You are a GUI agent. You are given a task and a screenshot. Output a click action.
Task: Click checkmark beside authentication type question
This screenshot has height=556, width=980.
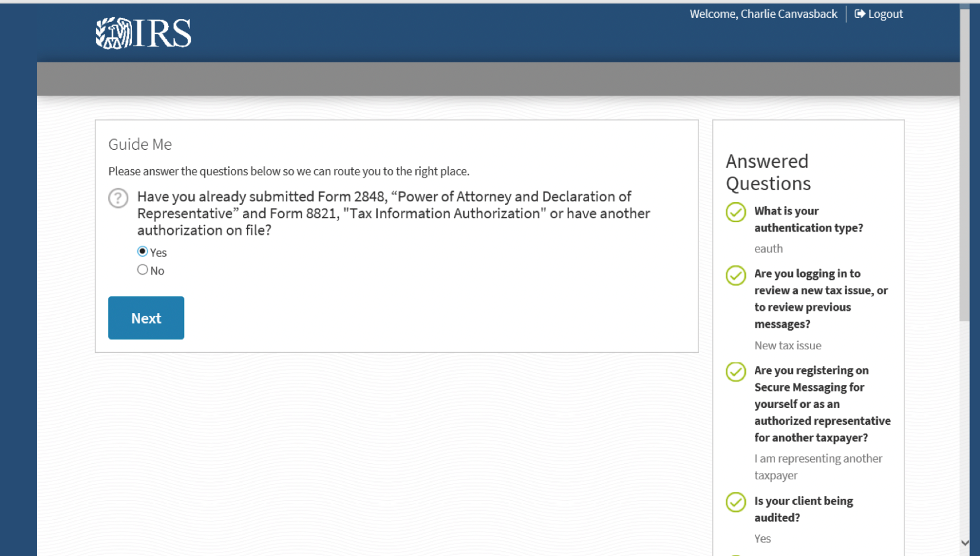(735, 212)
